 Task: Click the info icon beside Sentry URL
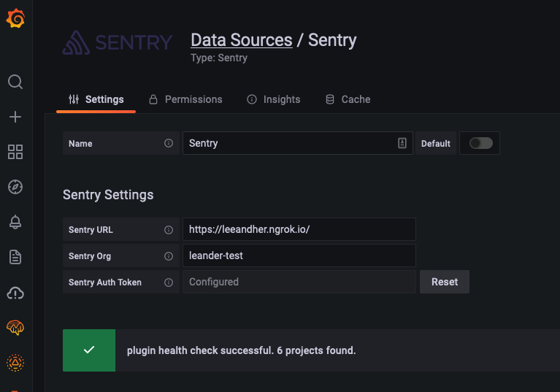[169, 230]
